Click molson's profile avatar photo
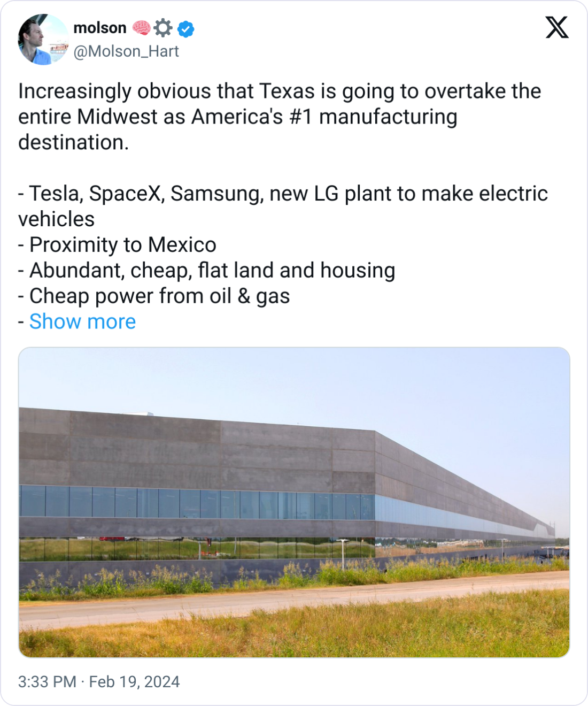The height and width of the screenshot is (706, 588). tap(43, 40)
